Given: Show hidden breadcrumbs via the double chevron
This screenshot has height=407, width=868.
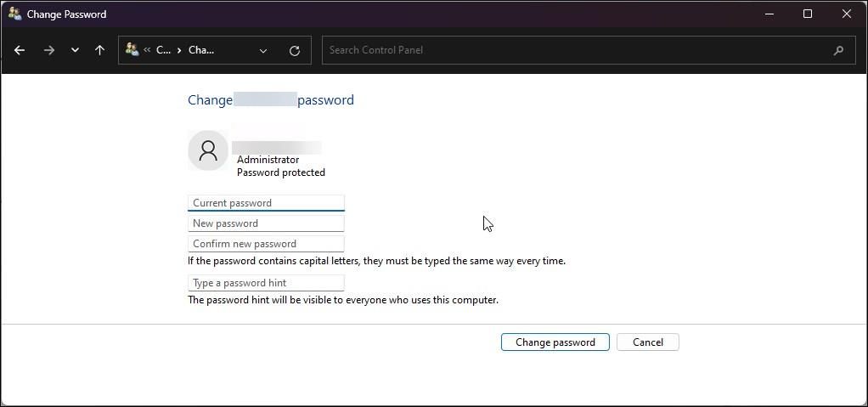Looking at the screenshot, I should 147,50.
